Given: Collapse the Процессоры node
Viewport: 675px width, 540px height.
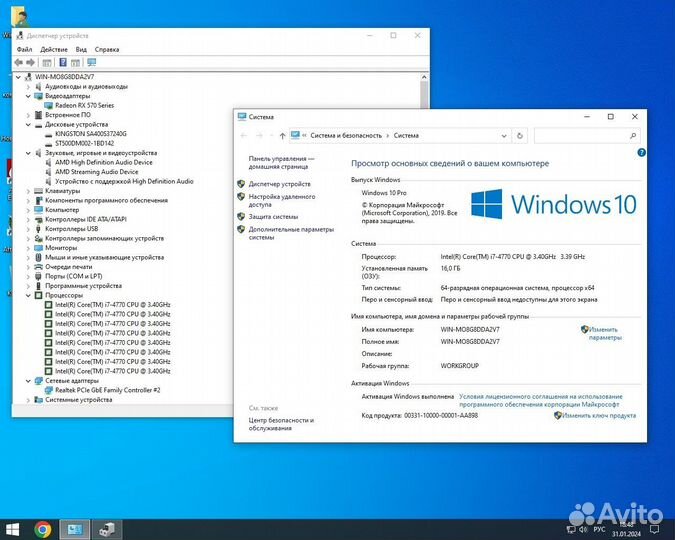Looking at the screenshot, I should click(28, 295).
